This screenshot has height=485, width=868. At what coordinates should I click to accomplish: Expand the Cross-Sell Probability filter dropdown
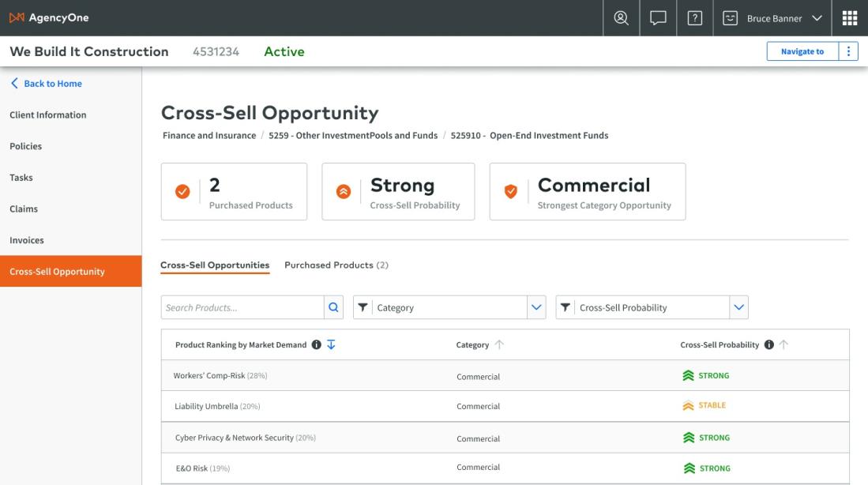pos(738,308)
